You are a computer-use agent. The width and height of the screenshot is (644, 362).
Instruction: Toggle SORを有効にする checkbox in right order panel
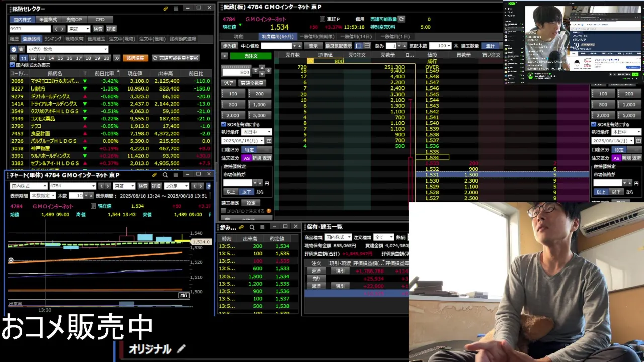pyautogui.click(x=594, y=124)
